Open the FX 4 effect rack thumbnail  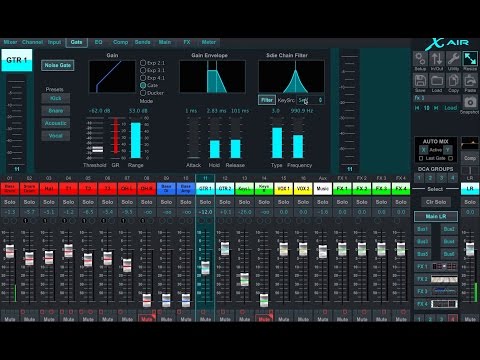tap(444, 304)
